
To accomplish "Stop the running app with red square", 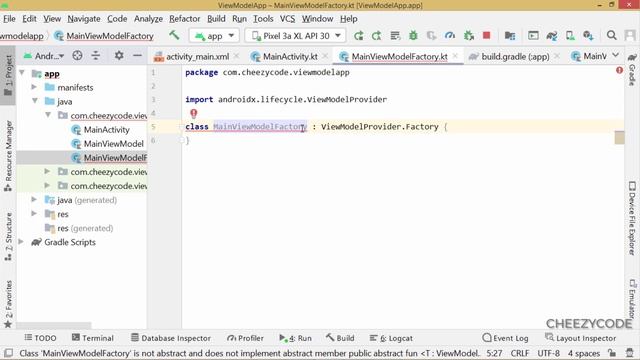I will click(x=487, y=36).
